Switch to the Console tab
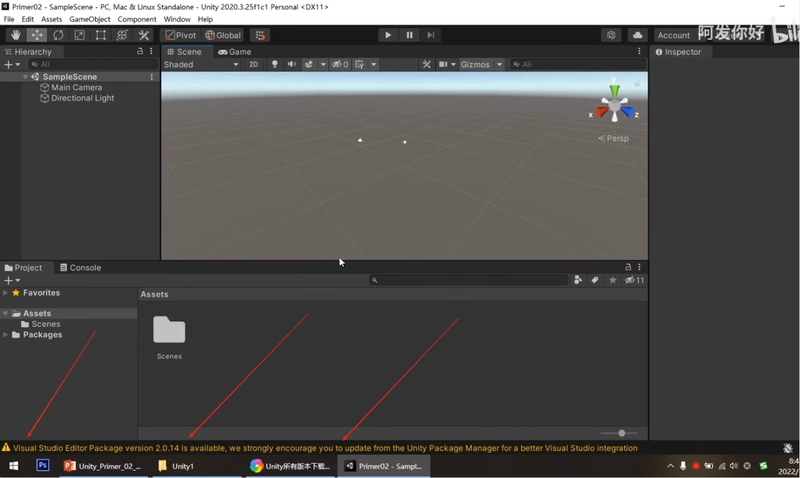The width and height of the screenshot is (800, 478). pyautogui.click(x=80, y=267)
